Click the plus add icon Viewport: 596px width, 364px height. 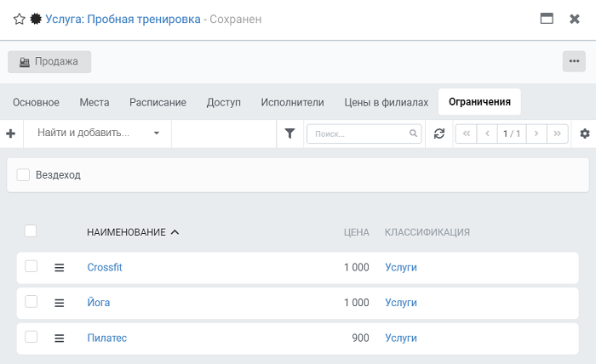pyautogui.click(x=11, y=134)
